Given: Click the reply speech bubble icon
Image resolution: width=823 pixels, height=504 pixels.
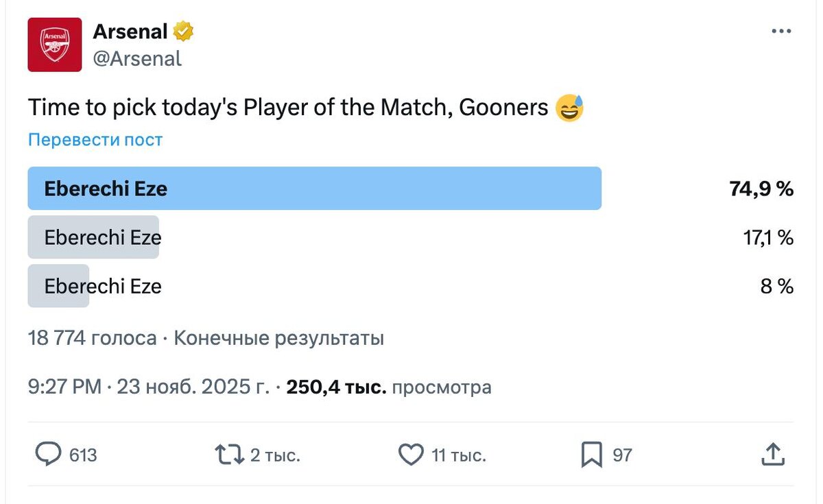Looking at the screenshot, I should 48,455.
